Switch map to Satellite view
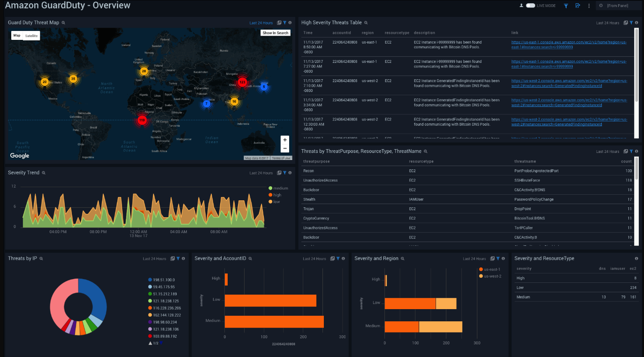644x357 pixels. (x=31, y=35)
